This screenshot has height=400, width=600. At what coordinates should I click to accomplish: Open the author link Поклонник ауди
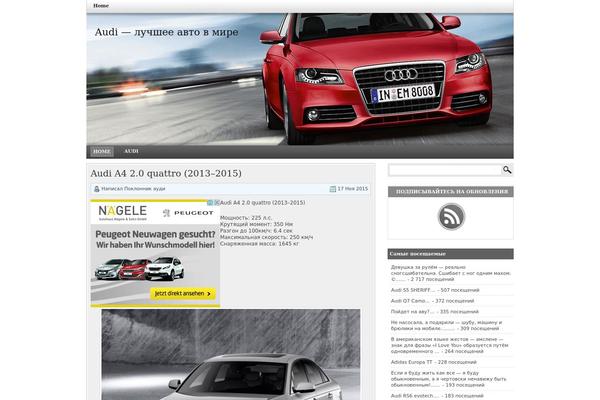[x=145, y=189]
